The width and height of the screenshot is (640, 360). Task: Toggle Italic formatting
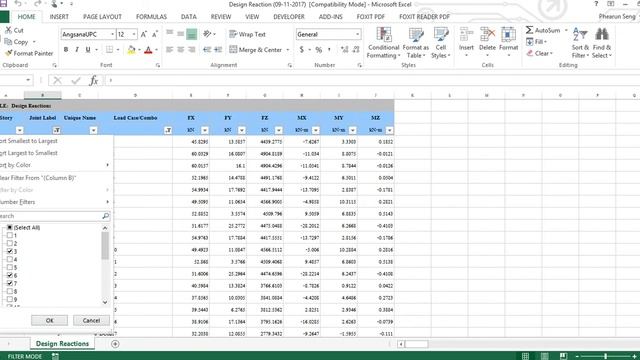point(77,50)
